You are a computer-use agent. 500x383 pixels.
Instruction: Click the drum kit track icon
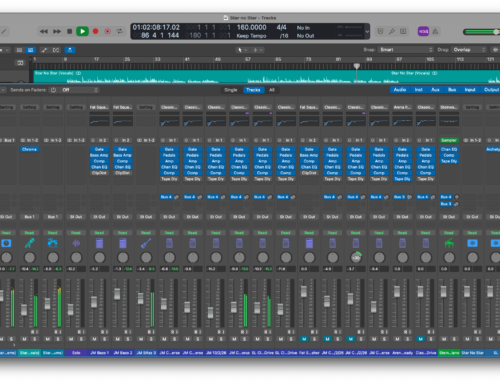(x=53, y=243)
